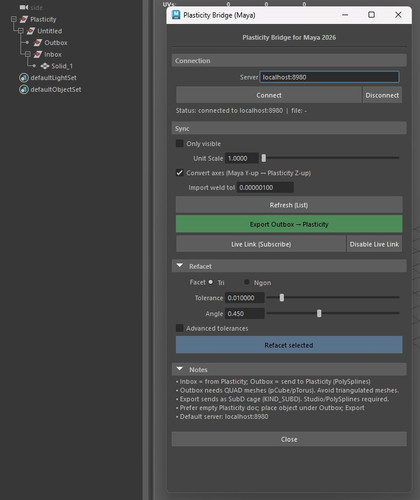Choose the Ngon facet radio option
Screen dimensions: 420x500
click(x=247, y=282)
